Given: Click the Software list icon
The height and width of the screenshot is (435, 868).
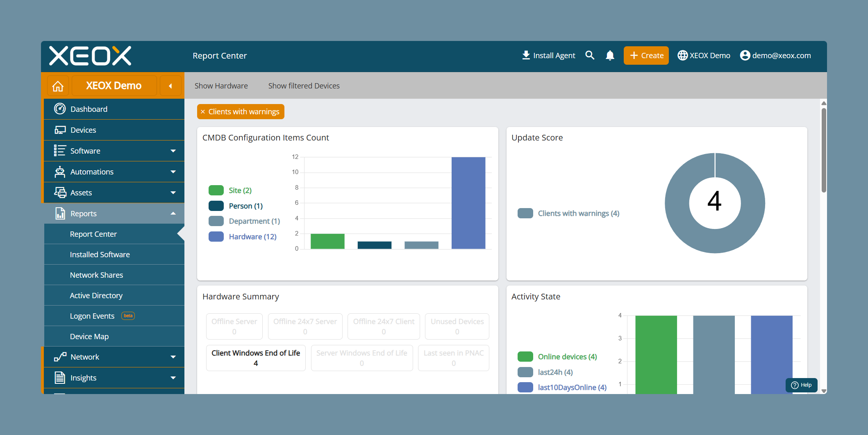Looking at the screenshot, I should pyautogui.click(x=60, y=150).
